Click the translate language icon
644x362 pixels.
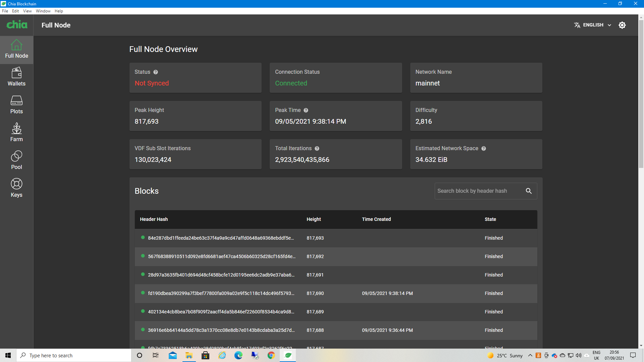click(x=577, y=25)
